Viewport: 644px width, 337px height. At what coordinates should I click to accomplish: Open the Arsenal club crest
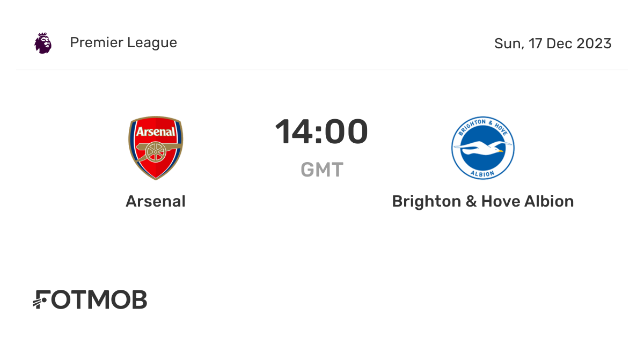(156, 148)
